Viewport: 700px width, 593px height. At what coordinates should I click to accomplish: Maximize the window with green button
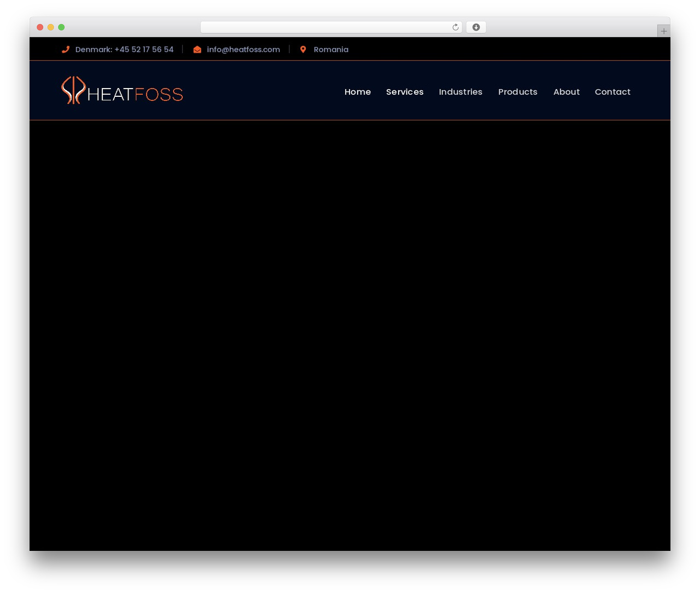[x=61, y=27]
